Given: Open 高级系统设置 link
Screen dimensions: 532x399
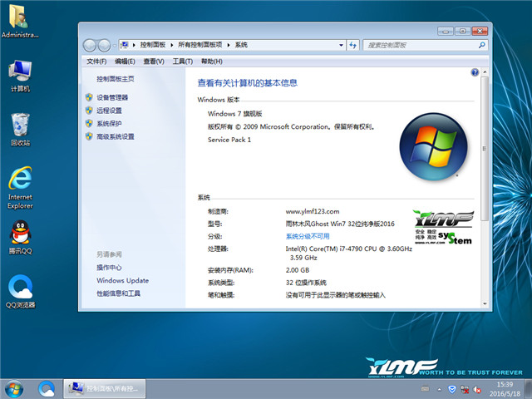Looking at the screenshot, I should pos(116,136).
